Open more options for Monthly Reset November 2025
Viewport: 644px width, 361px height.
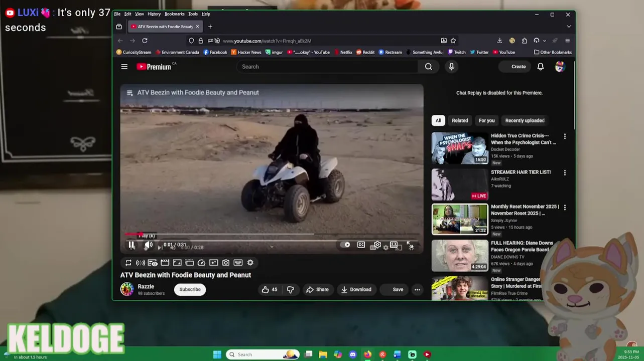pyautogui.click(x=565, y=208)
